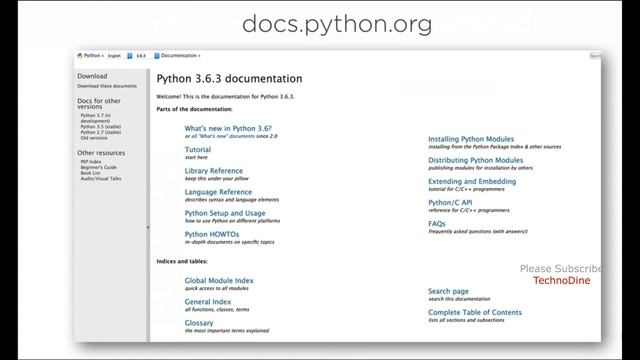
Task: Open the Tutorial link
Action: click(x=198, y=149)
